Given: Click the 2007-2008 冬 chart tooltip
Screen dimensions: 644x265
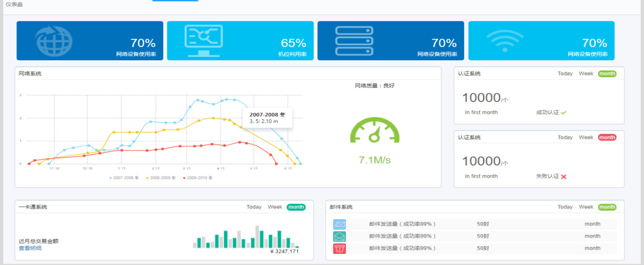Looking at the screenshot, I should pyautogui.click(x=268, y=118).
